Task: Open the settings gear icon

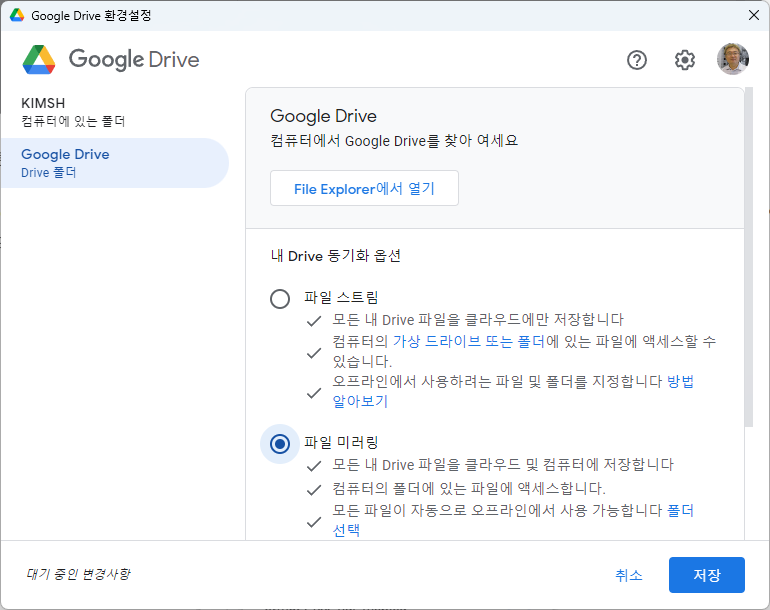Action: [x=684, y=60]
